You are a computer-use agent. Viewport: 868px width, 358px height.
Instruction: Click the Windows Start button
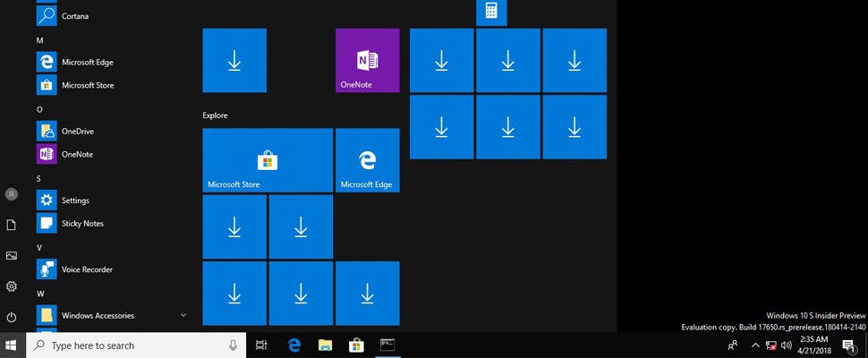tap(12, 345)
